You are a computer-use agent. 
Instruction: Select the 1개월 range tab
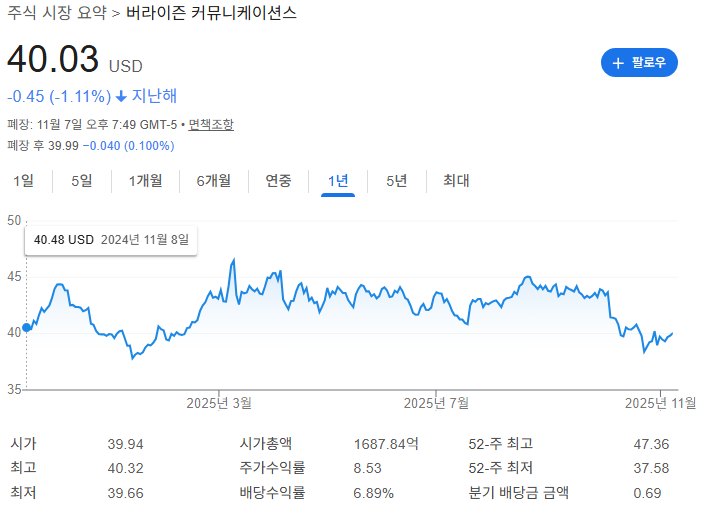145,181
